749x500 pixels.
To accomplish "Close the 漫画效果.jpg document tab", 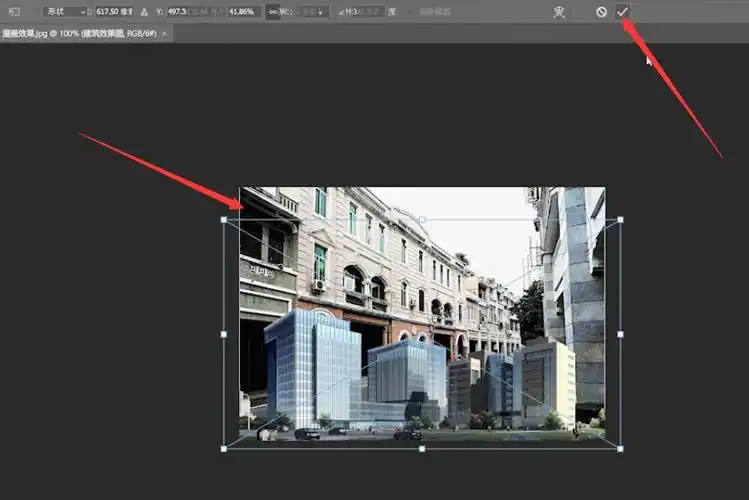I will [x=165, y=33].
